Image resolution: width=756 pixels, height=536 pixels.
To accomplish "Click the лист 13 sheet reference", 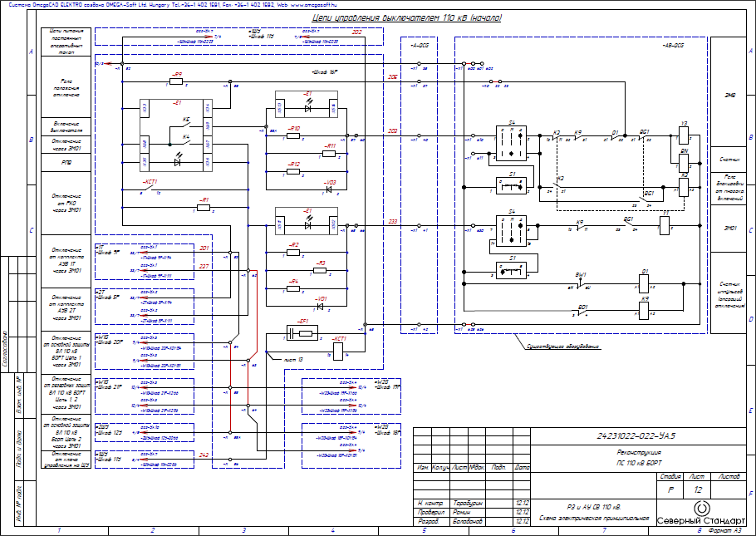I will [x=293, y=360].
